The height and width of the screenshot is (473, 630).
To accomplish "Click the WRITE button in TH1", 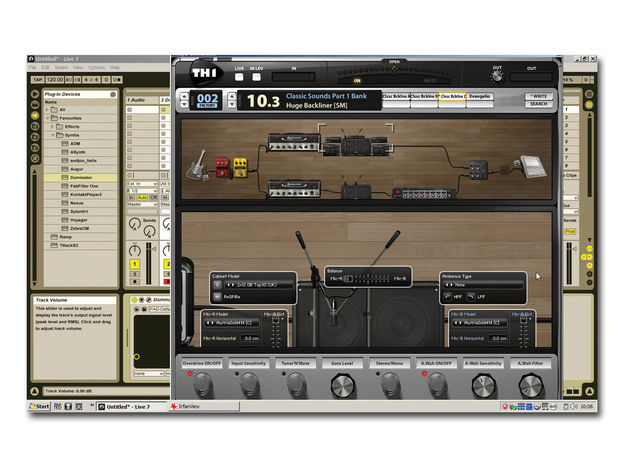I will click(x=539, y=96).
